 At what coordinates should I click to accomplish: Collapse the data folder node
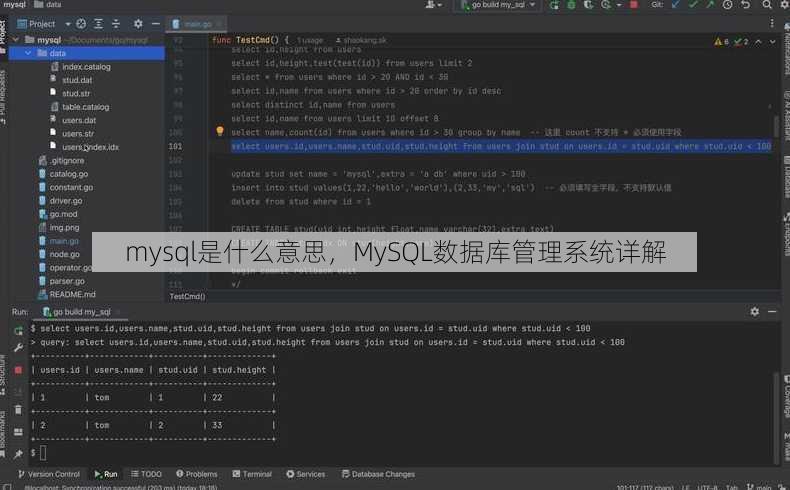click(28, 53)
